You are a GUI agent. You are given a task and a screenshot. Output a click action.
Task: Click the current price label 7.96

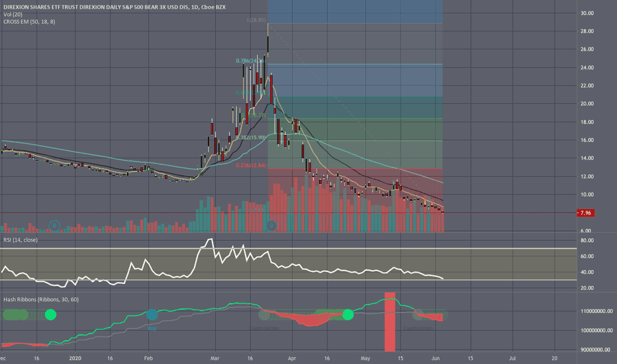click(x=585, y=213)
